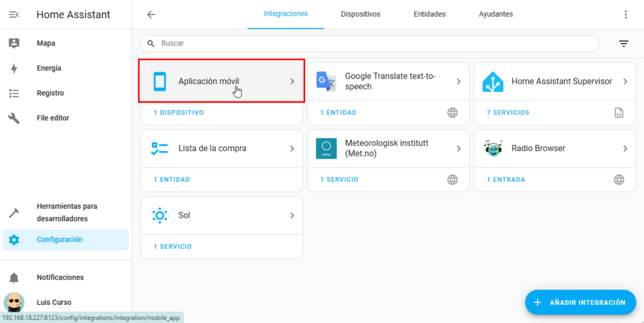The height and width of the screenshot is (323, 644).
Task: Click the Home Assistant Supervisor logo icon
Action: coord(492,82)
